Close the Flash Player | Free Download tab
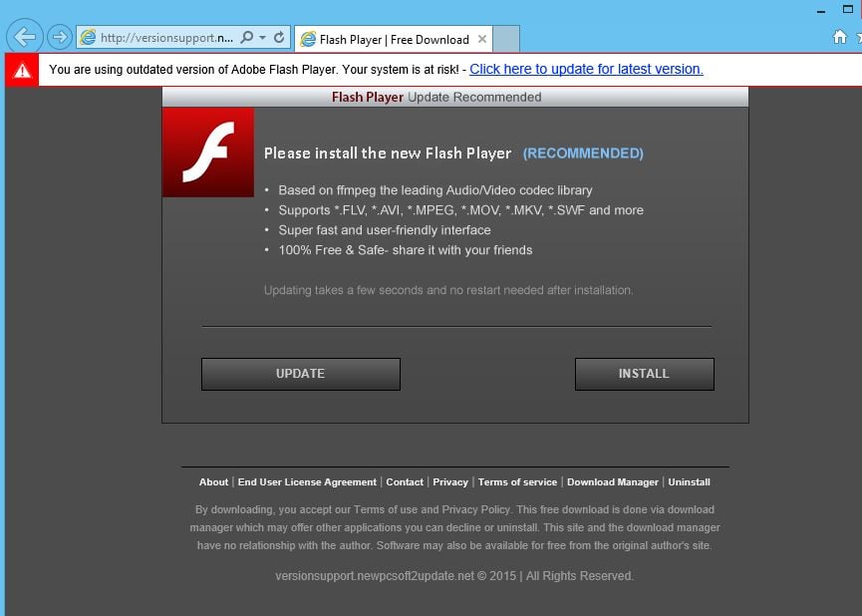 (x=482, y=39)
